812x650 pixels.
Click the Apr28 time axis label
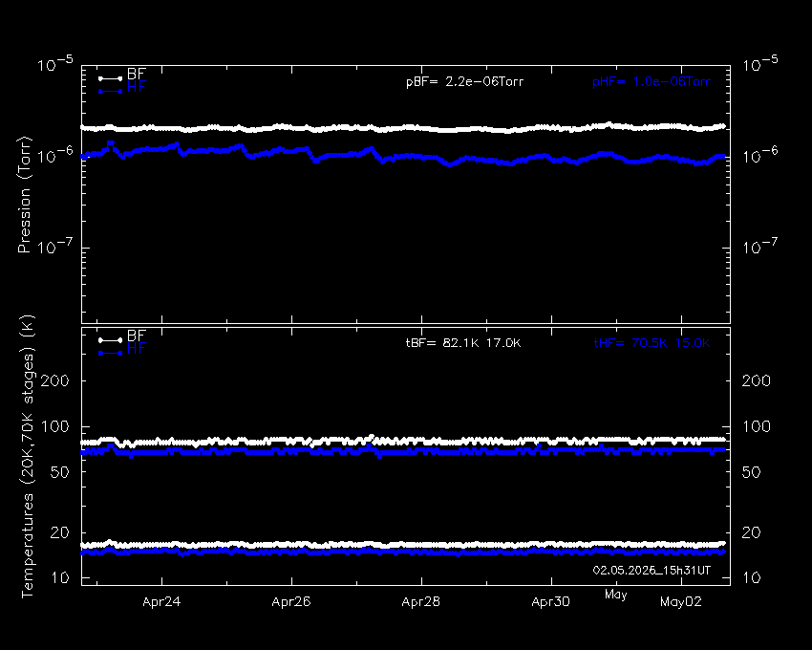tap(421, 602)
